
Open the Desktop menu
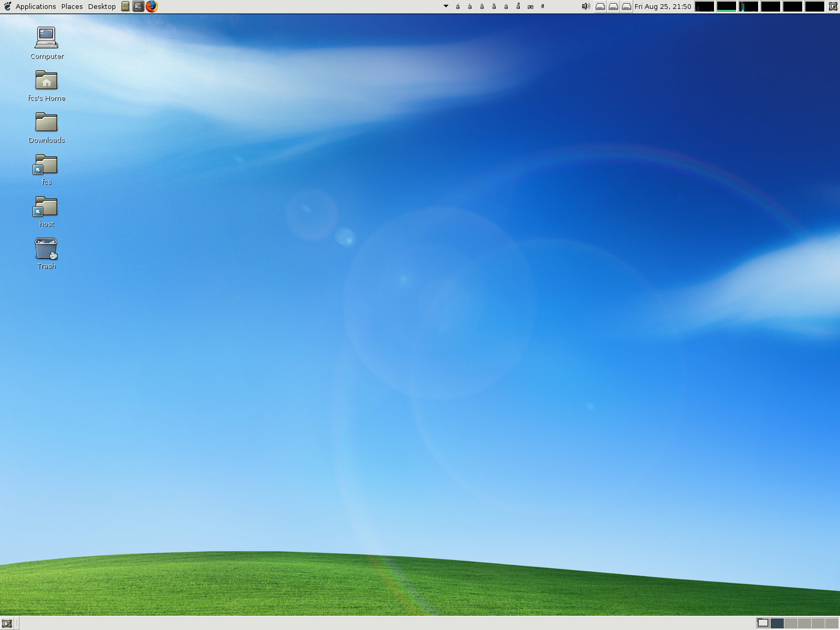tap(102, 6)
